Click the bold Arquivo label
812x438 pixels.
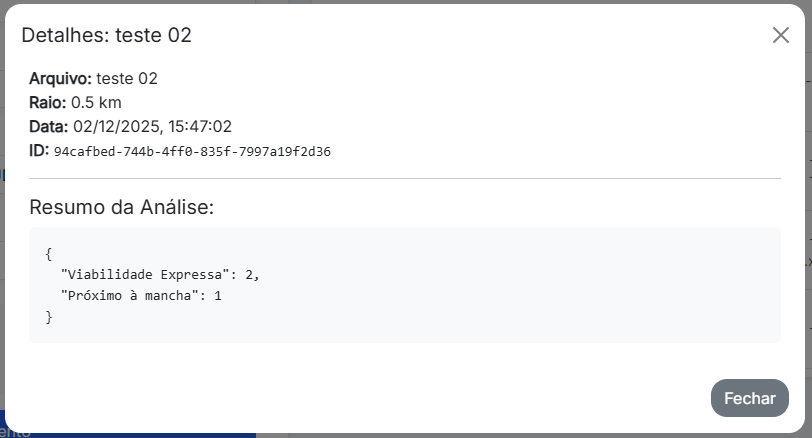[60, 78]
